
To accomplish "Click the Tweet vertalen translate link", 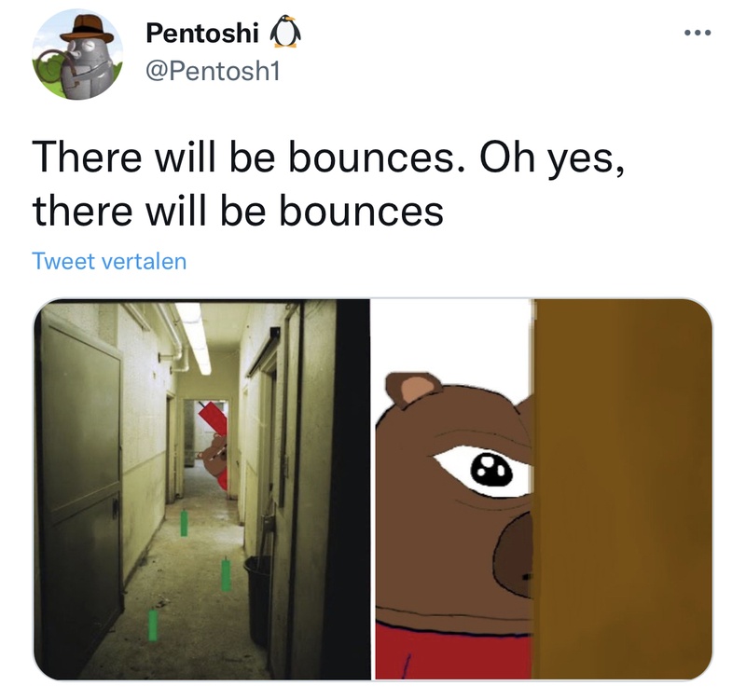I will (x=109, y=262).
